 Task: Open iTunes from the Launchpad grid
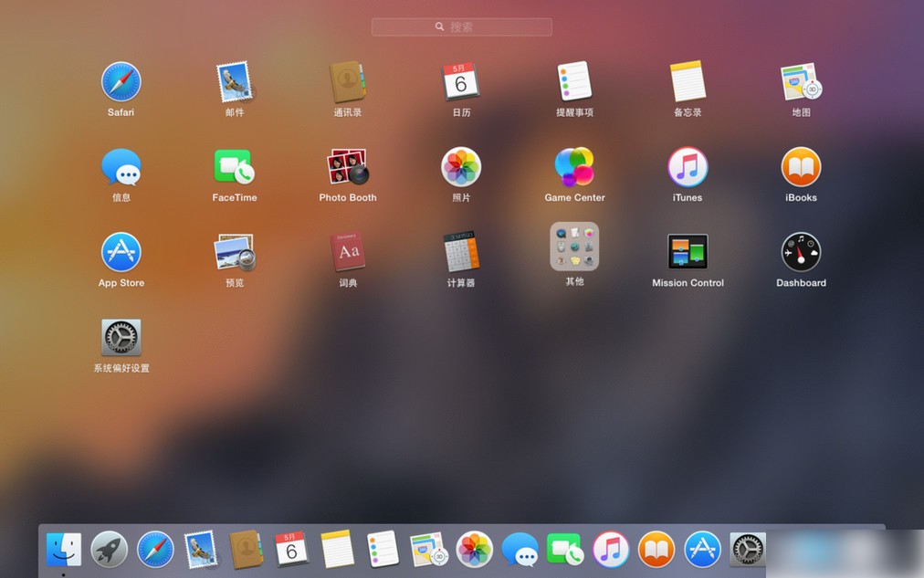click(688, 167)
